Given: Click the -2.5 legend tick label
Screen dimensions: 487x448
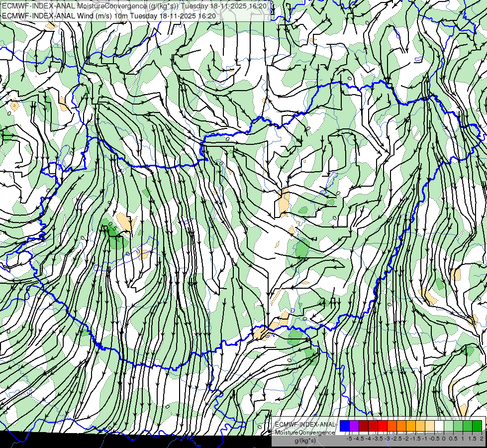Looking at the screenshot, I should tap(396, 439).
